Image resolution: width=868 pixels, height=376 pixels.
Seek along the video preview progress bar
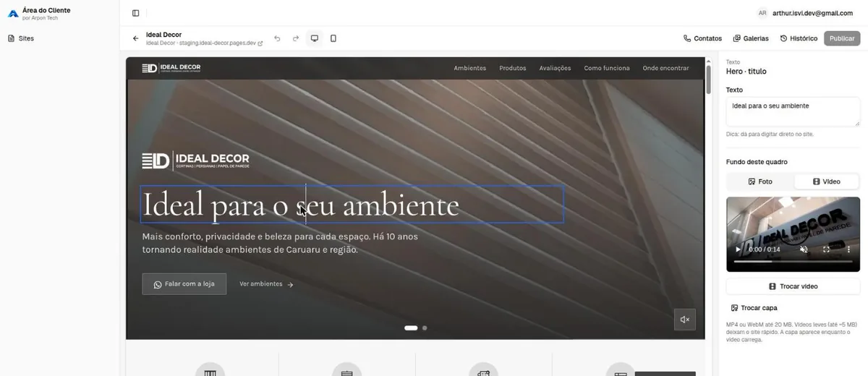pos(793,262)
